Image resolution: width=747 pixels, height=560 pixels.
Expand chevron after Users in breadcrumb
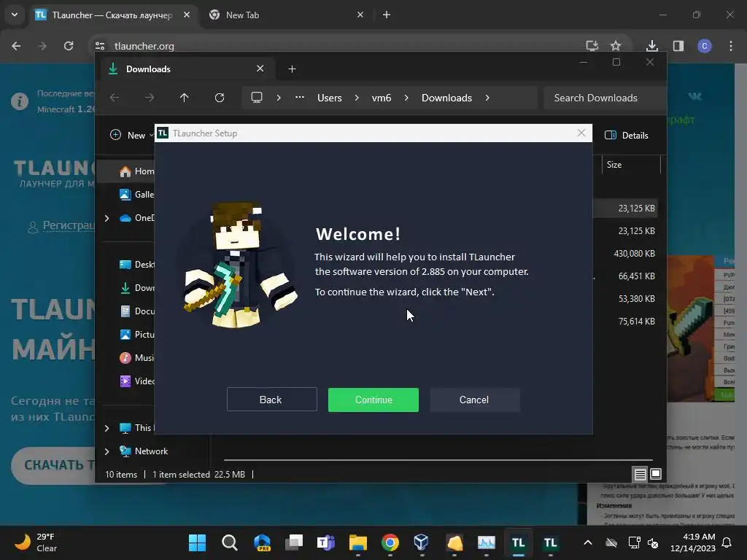coord(357,98)
